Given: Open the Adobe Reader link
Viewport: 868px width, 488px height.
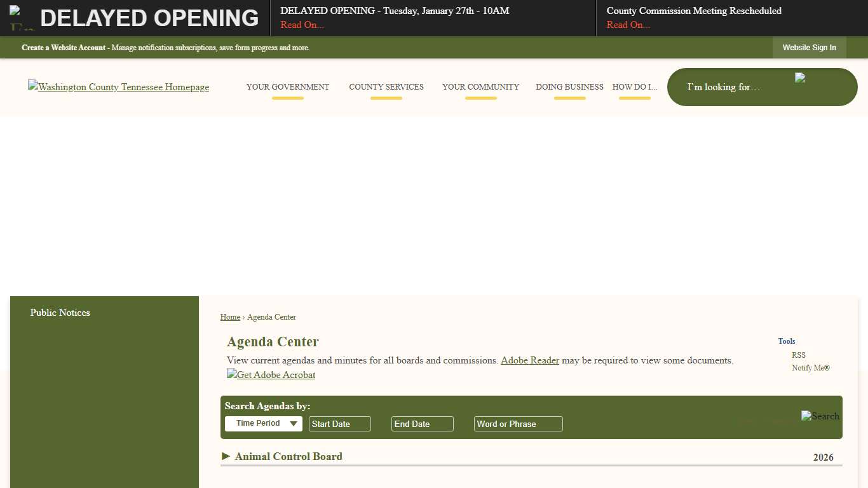Looking at the screenshot, I should click(x=529, y=360).
